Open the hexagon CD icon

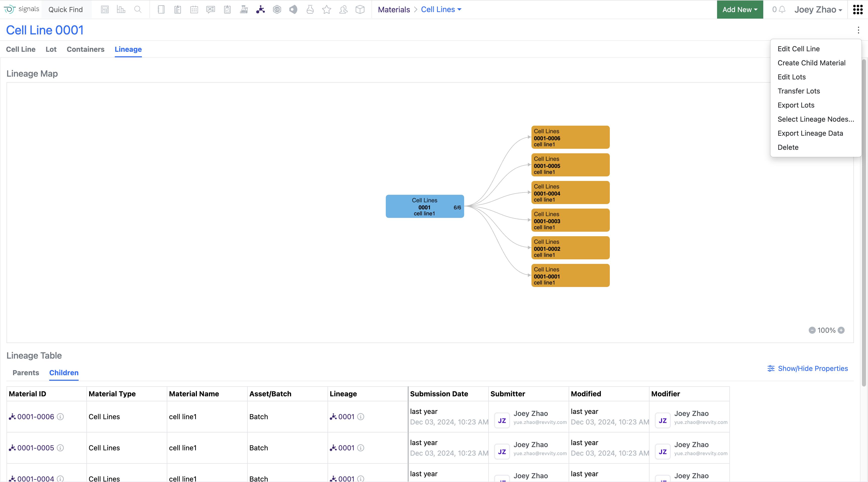click(x=277, y=10)
